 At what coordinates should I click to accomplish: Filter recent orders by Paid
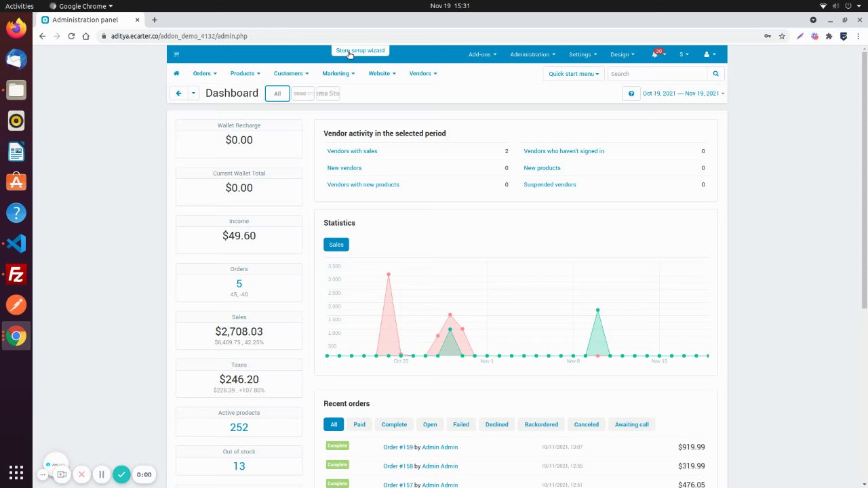tap(359, 424)
